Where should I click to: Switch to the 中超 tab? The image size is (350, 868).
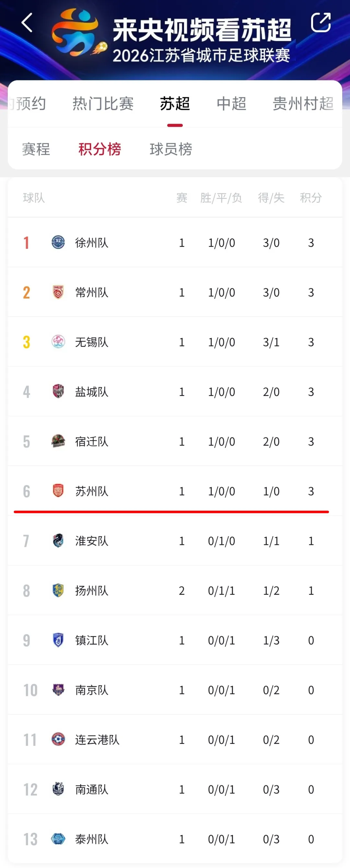(231, 103)
